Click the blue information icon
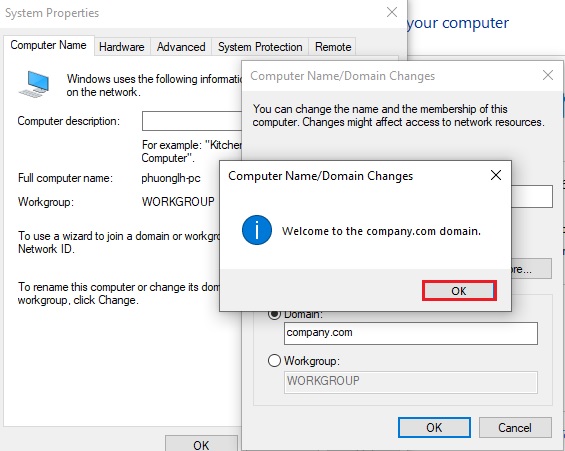This screenshot has height=451, width=565. 257,230
